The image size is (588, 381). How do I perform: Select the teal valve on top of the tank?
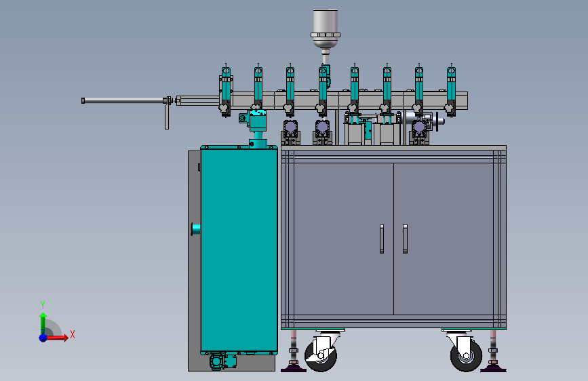pyautogui.click(x=257, y=121)
